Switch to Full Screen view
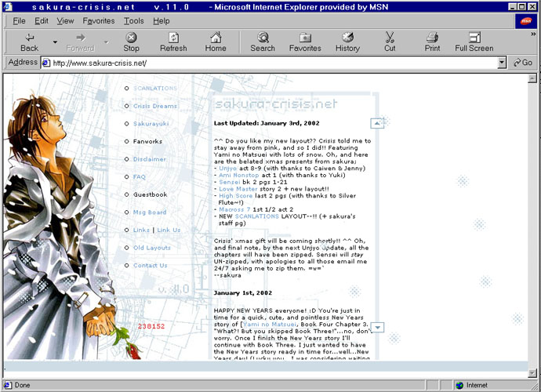This screenshot has width=541, height=392. tap(474, 42)
